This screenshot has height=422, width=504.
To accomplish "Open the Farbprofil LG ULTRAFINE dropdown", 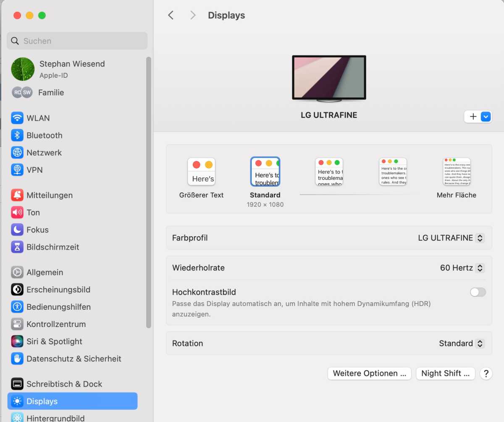I will [x=451, y=238].
